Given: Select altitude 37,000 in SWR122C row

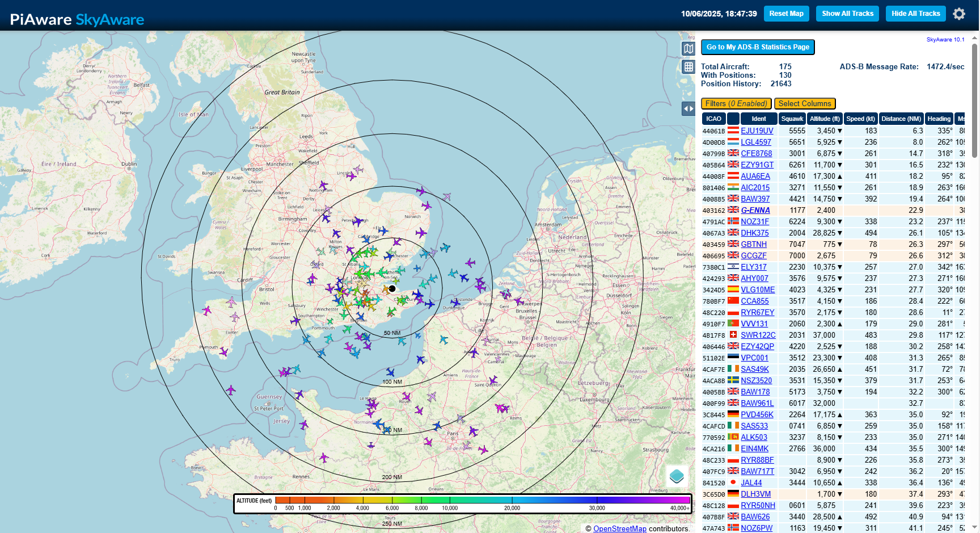Looking at the screenshot, I should pos(825,335).
